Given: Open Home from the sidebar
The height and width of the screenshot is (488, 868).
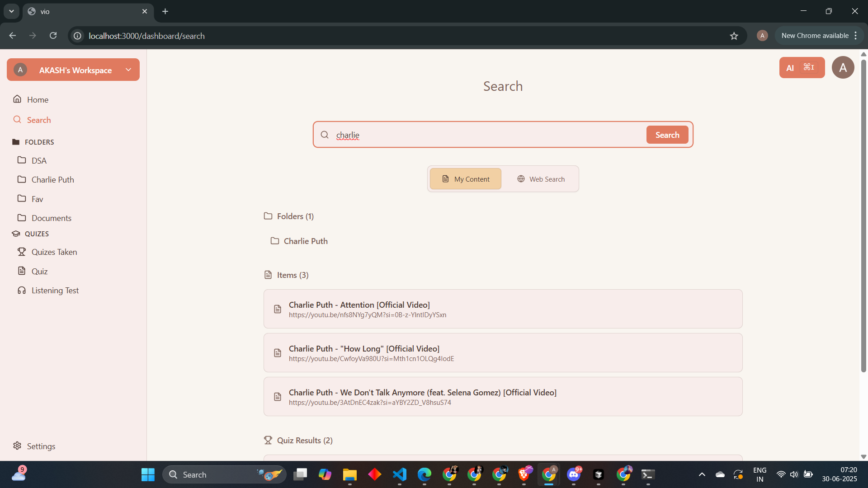Looking at the screenshot, I should [x=37, y=99].
